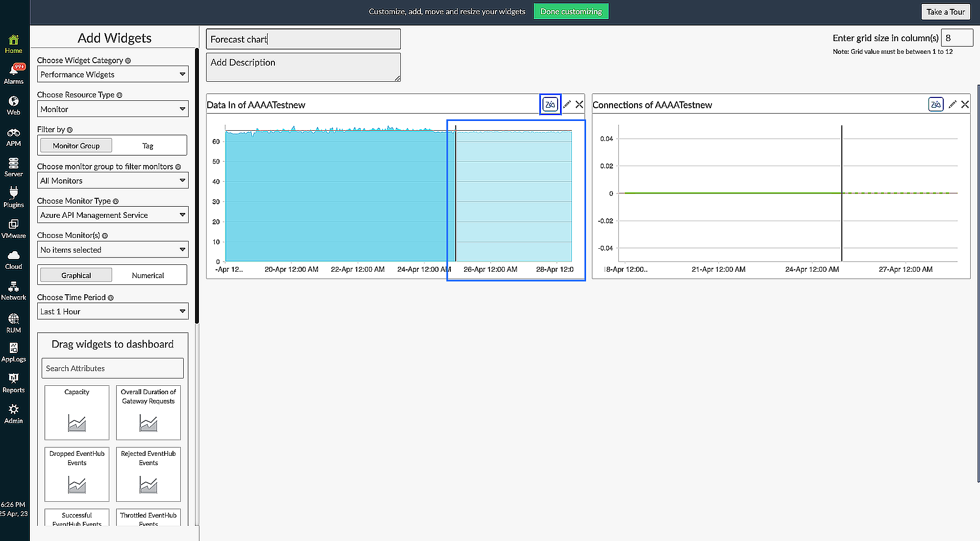The width and height of the screenshot is (980, 541).
Task: Open the Server monitoring section
Action: (14, 166)
